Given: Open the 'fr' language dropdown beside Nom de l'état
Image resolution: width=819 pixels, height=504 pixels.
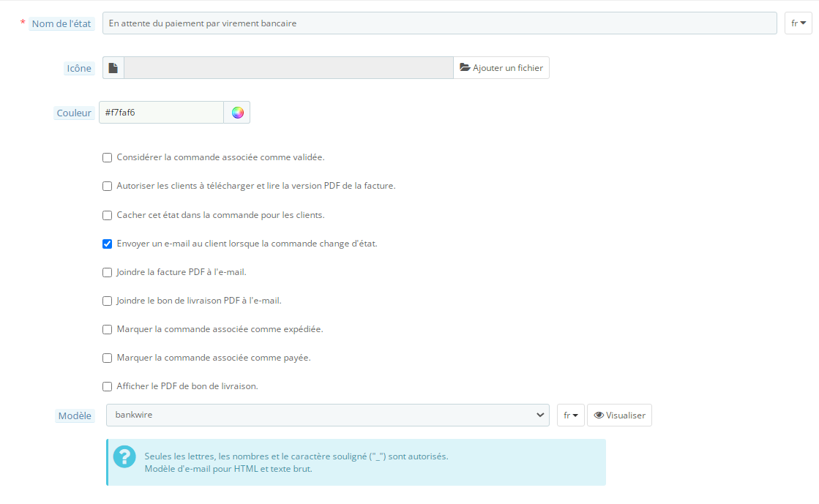Looking at the screenshot, I should click(x=798, y=23).
